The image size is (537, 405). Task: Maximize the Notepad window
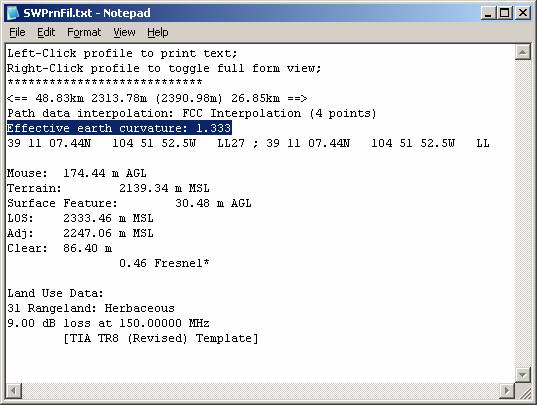pyautogui.click(x=505, y=13)
